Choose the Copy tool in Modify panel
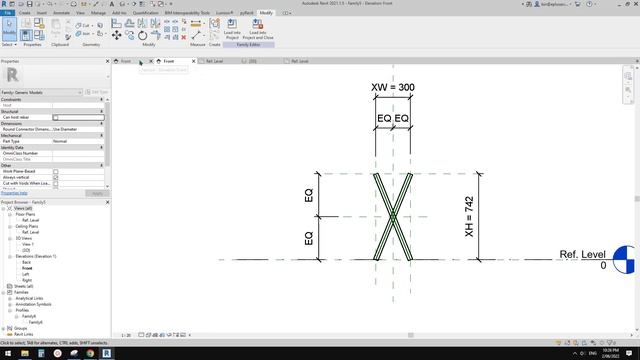 (x=129, y=36)
